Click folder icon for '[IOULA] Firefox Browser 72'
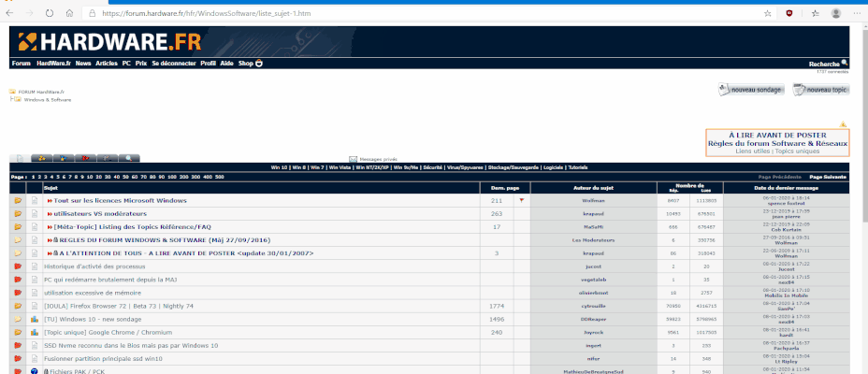Screen dimensions: 868x374 click(18, 306)
